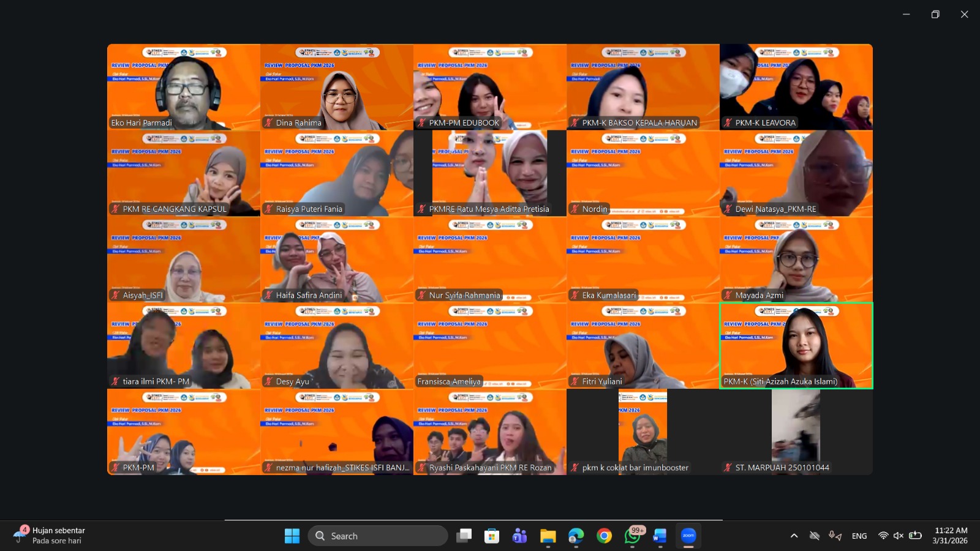The height and width of the screenshot is (551, 980).
Task: Open WhatsApp from the taskbar
Action: click(632, 536)
